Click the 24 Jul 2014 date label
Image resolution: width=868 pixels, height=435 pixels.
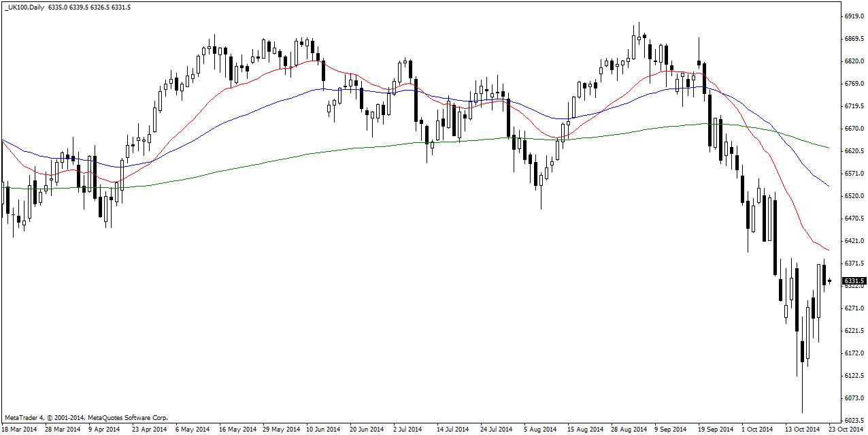[497, 430]
